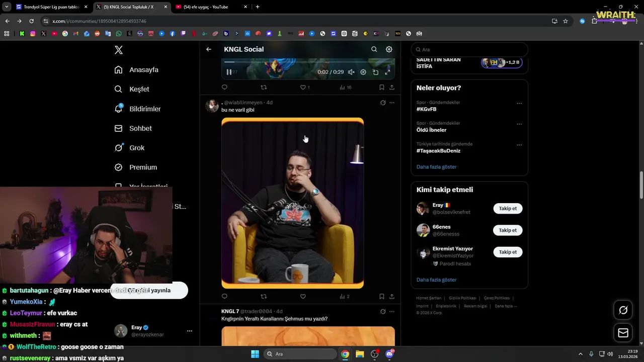Follow Ekremist Yazıyor
The image size is (644, 362).
coord(508,252)
